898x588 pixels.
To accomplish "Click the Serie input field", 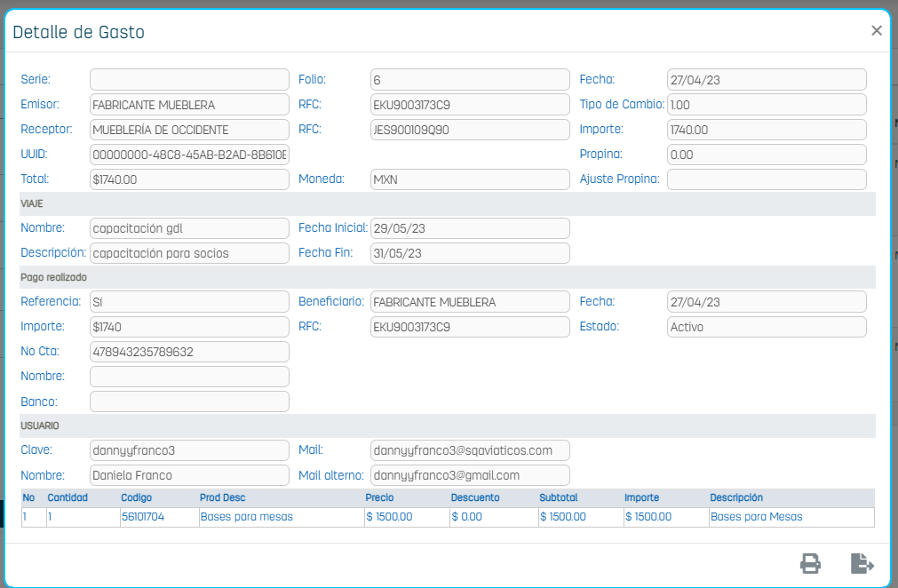I will 189,80.
